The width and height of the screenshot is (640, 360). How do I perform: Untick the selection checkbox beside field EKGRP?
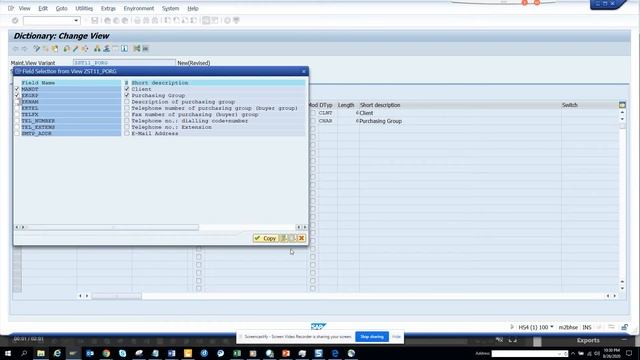[x=17, y=95]
